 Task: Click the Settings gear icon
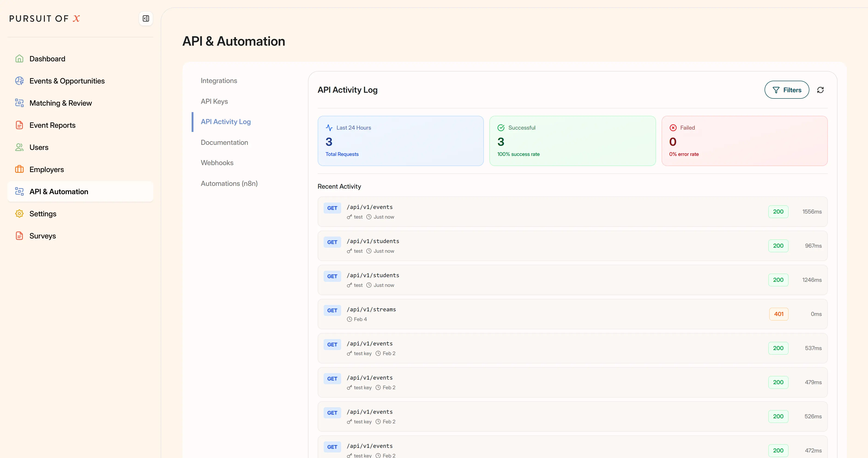pyautogui.click(x=20, y=214)
